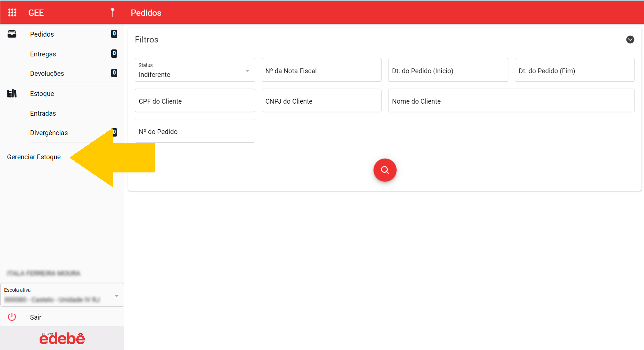Focus the Nome do Cliente field

[x=511, y=100]
